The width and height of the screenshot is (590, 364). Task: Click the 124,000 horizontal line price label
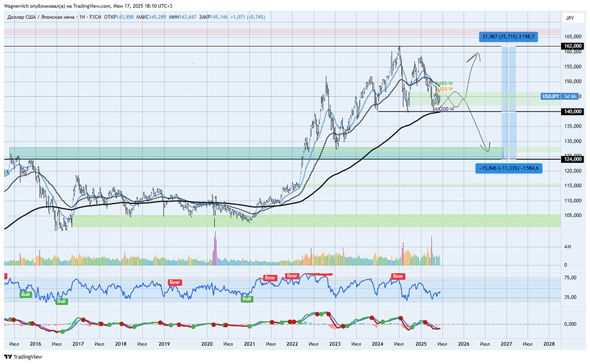pyautogui.click(x=573, y=159)
